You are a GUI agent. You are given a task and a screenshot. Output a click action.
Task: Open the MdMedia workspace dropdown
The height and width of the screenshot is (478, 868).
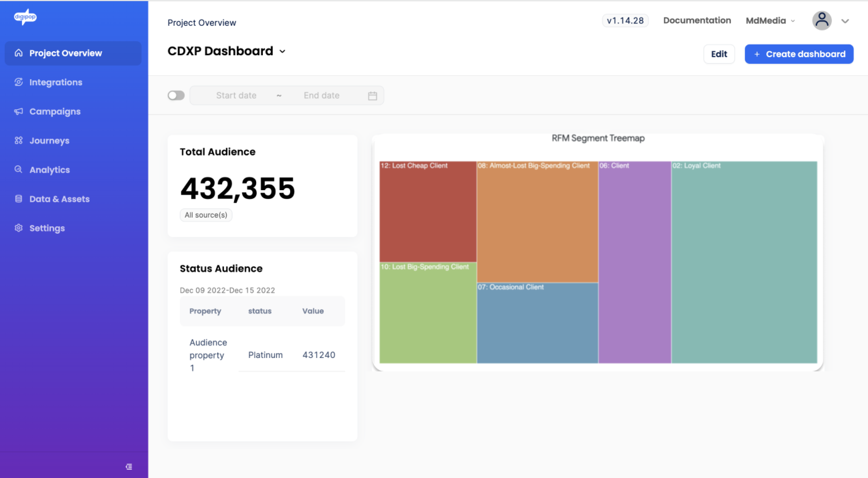tap(770, 21)
